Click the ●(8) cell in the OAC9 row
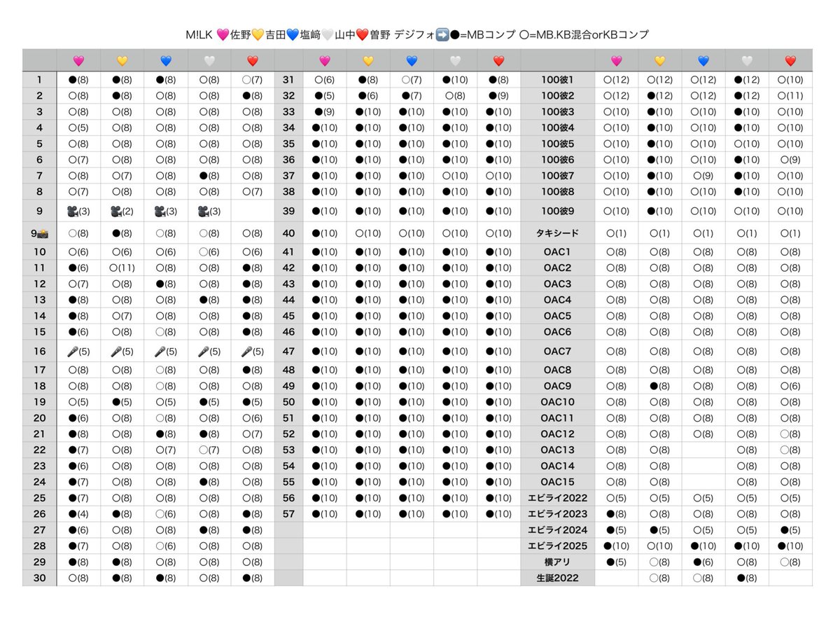 point(660,385)
